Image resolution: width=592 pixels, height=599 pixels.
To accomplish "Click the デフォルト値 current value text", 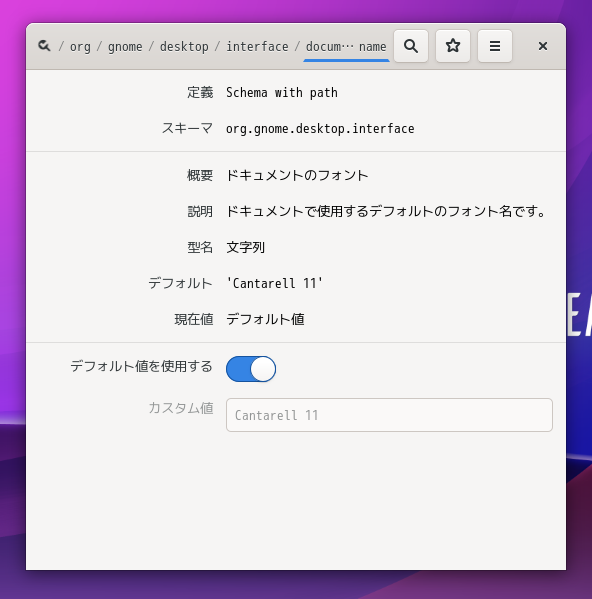I will (265, 319).
